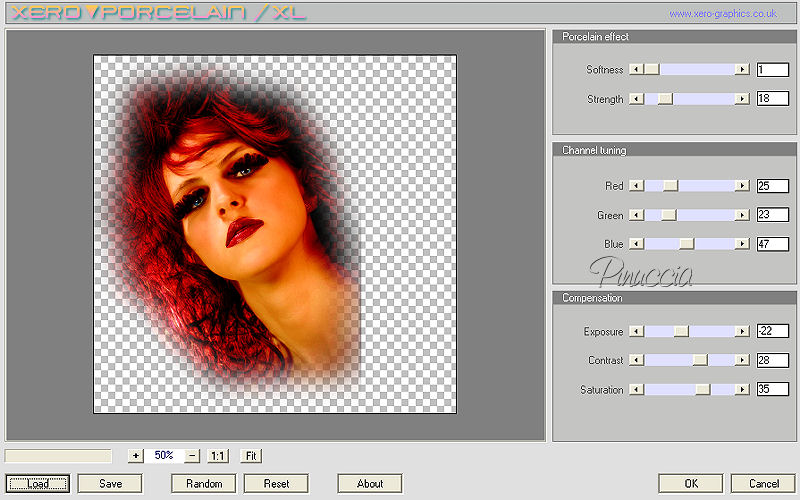Click Contrast slider left arrow
Image resolution: width=800 pixels, height=500 pixels.
pyautogui.click(x=636, y=360)
